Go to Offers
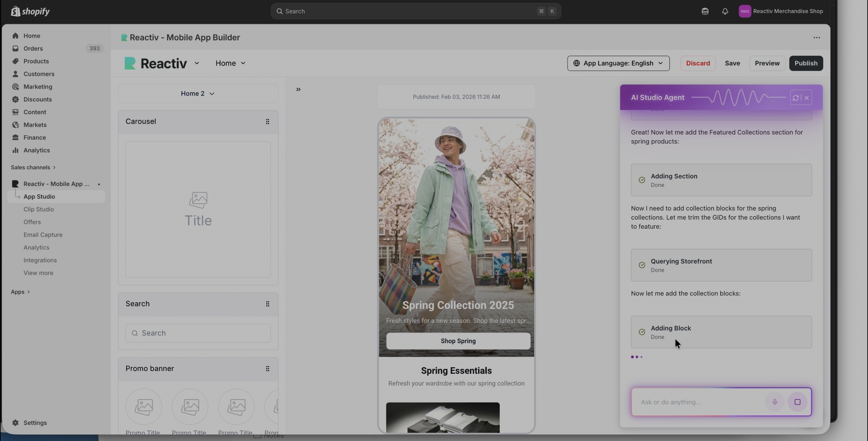868x441 pixels. point(32,222)
